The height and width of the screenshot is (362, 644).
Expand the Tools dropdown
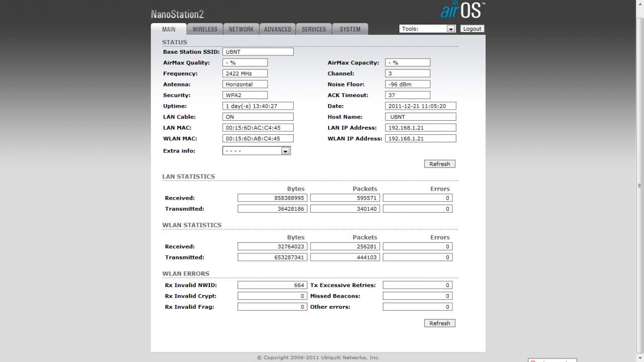(x=427, y=29)
